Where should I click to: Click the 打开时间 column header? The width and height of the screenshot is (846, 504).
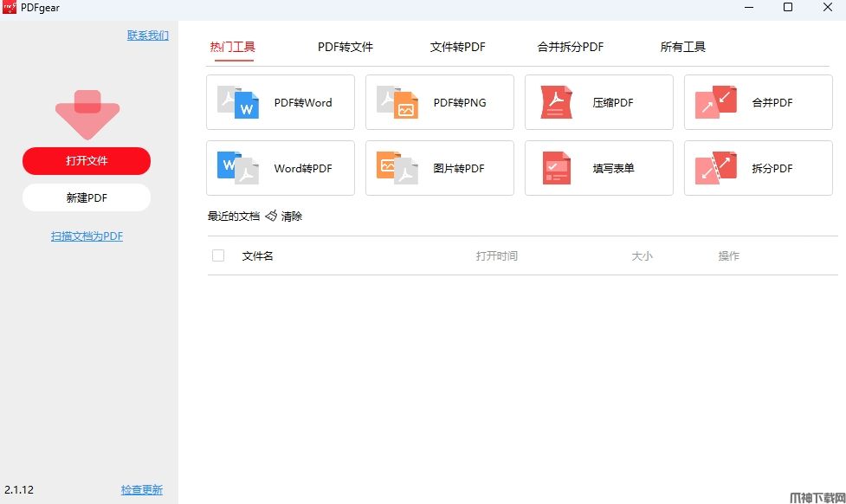496,256
